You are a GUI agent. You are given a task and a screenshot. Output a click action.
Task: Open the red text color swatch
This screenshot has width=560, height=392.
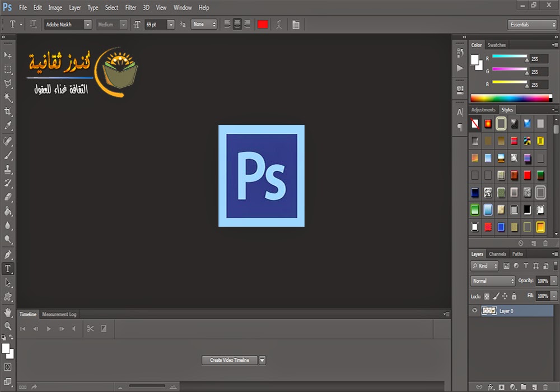pyautogui.click(x=263, y=24)
